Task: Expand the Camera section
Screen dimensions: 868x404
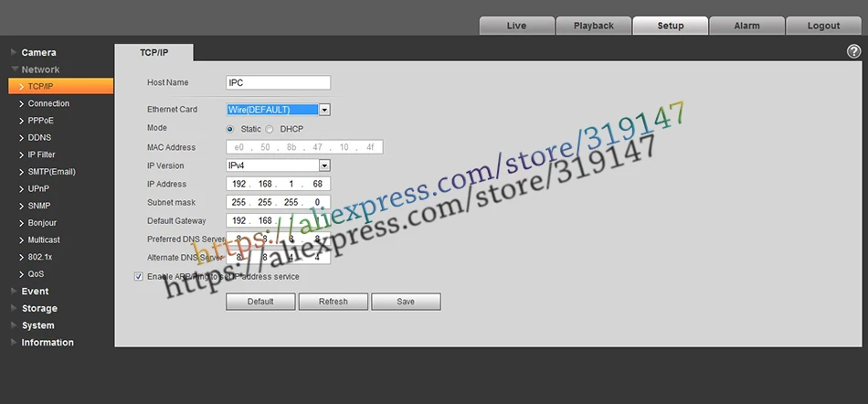Action: coord(38,53)
